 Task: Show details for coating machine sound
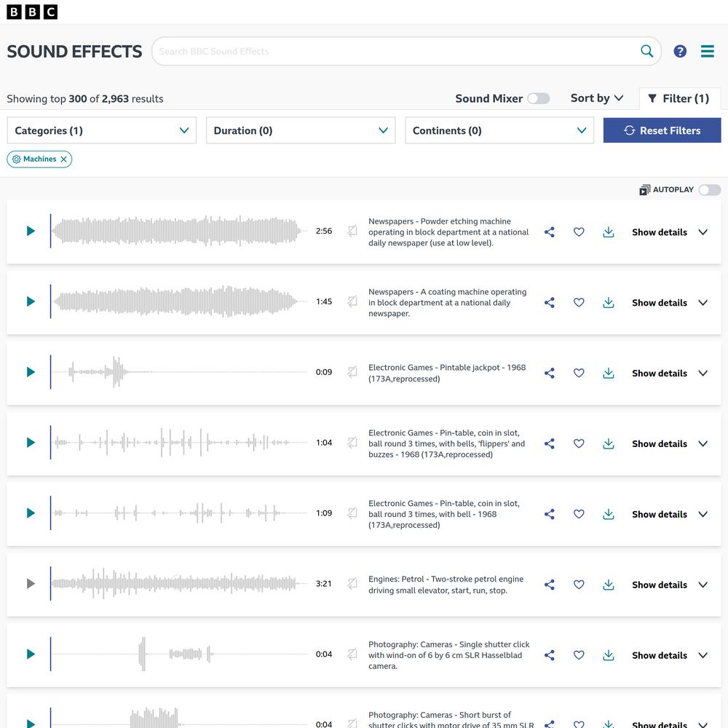670,303
